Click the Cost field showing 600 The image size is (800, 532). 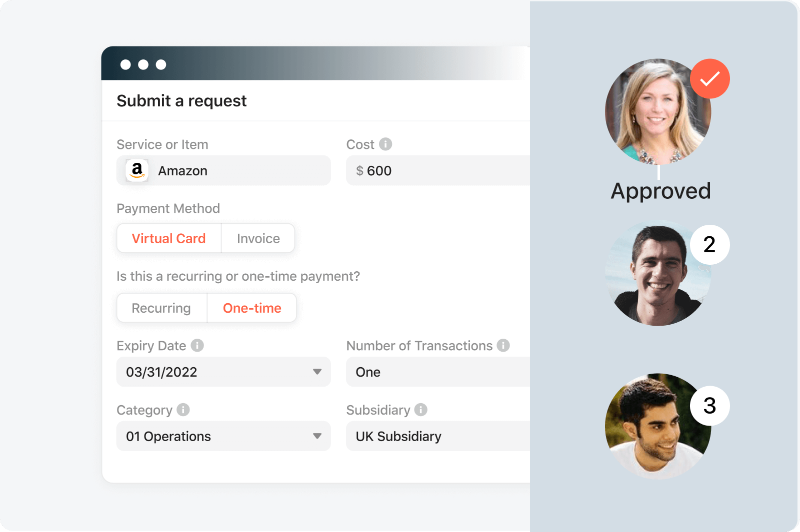tap(438, 170)
